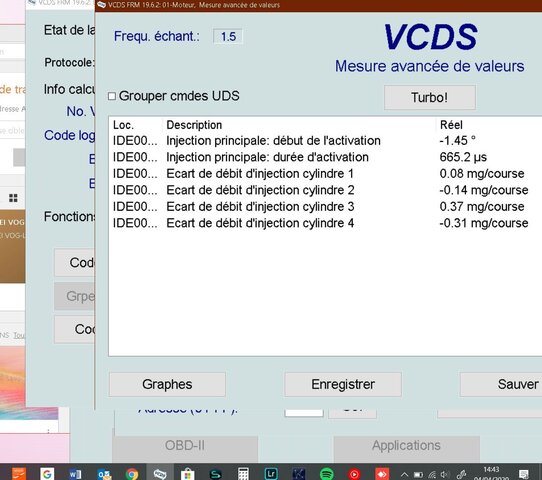Open Graphes button
Image resolution: width=542 pixels, height=480 pixels.
(167, 384)
